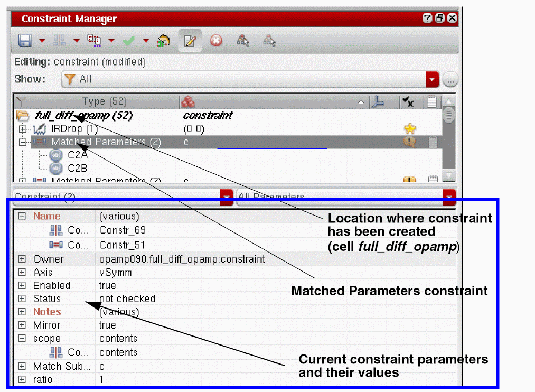535x392 pixels.
Task: Open the Show filter dropdown
Action: 433,79
